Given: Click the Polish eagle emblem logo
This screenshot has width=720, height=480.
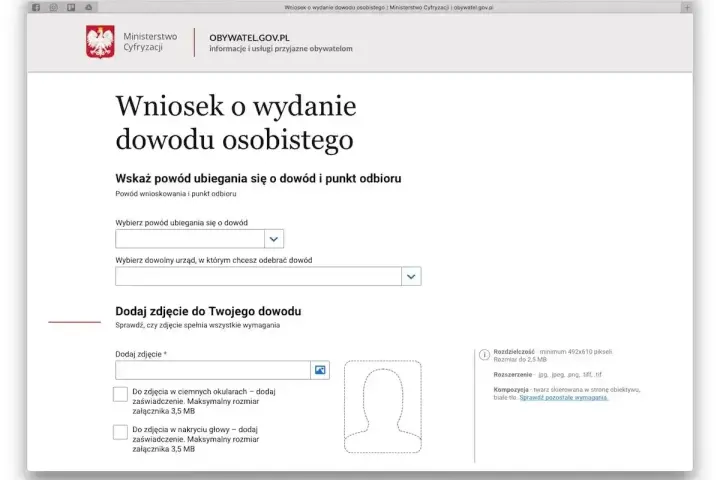Looking at the screenshot, I should [100, 42].
